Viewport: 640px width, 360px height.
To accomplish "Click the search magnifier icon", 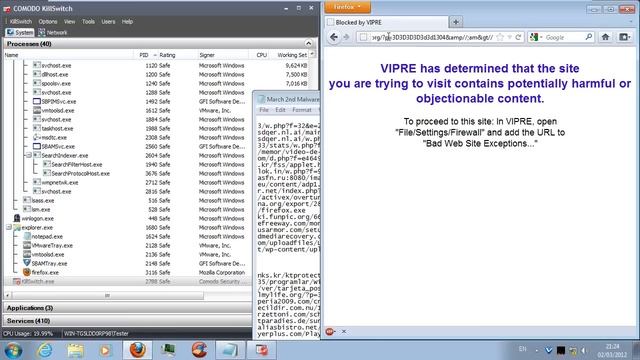I will coord(589,37).
